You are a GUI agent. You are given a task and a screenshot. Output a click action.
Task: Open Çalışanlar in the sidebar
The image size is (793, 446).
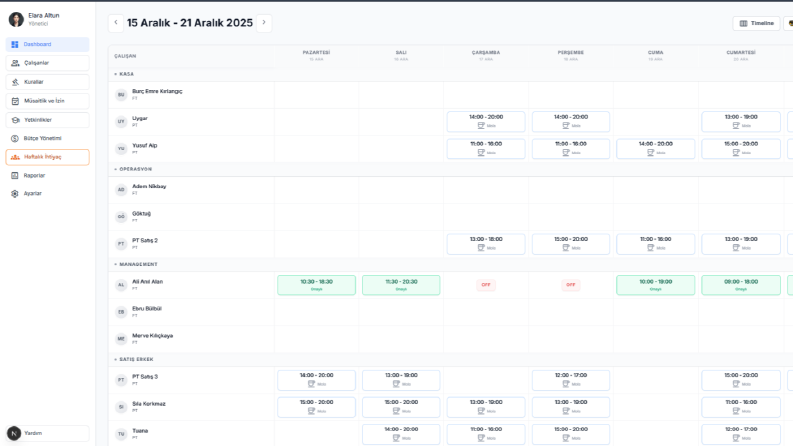coord(48,63)
